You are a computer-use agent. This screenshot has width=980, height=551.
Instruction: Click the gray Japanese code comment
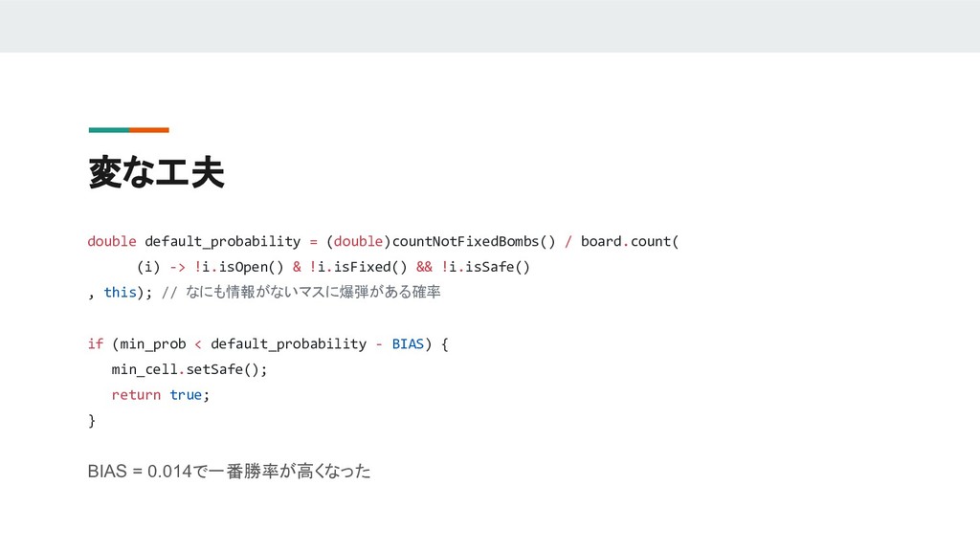(301, 293)
